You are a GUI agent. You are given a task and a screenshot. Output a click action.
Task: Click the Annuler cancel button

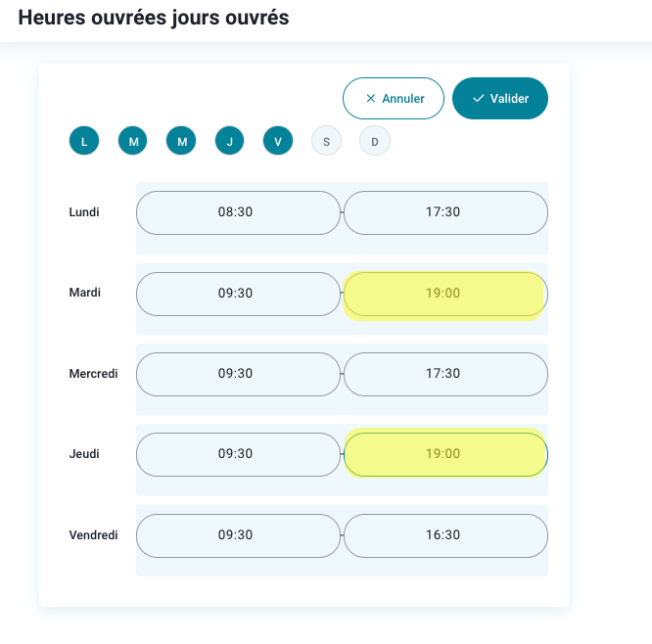(394, 99)
